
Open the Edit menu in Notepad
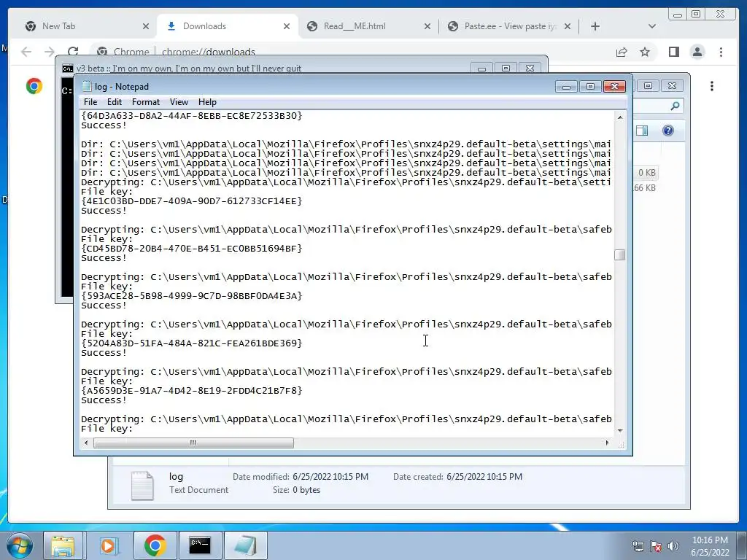point(114,102)
